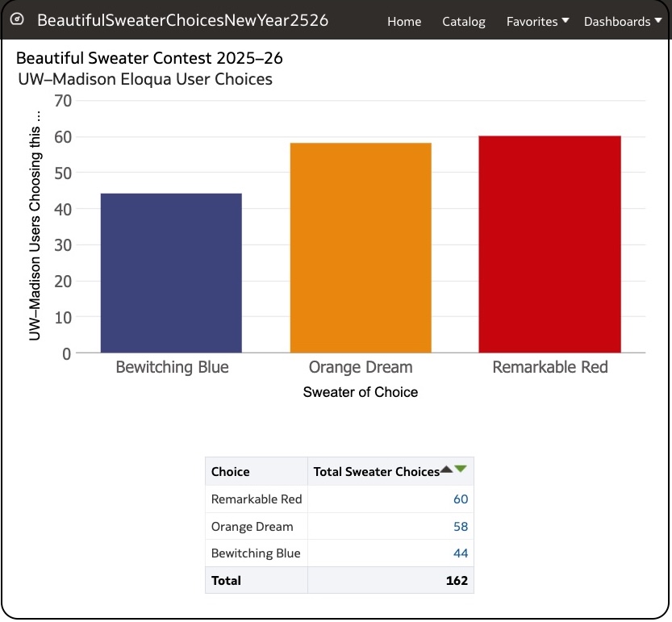Go to the Home menu item

pyautogui.click(x=404, y=22)
